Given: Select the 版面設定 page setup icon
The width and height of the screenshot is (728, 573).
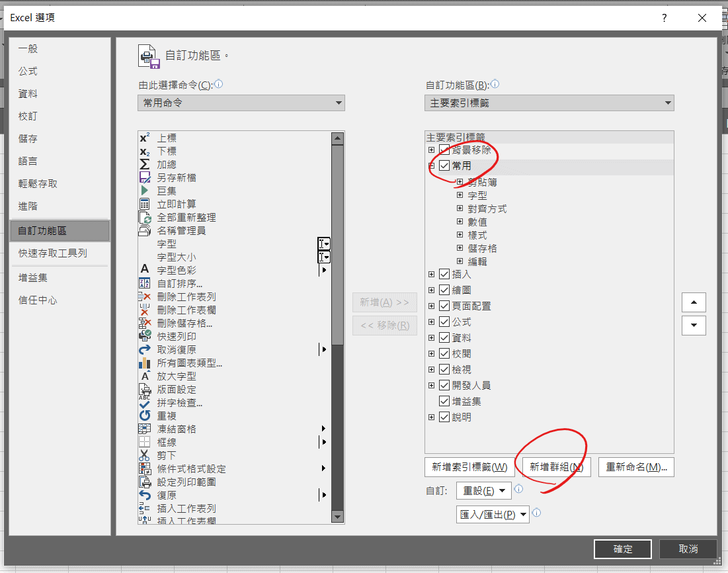Looking at the screenshot, I should point(144,390).
